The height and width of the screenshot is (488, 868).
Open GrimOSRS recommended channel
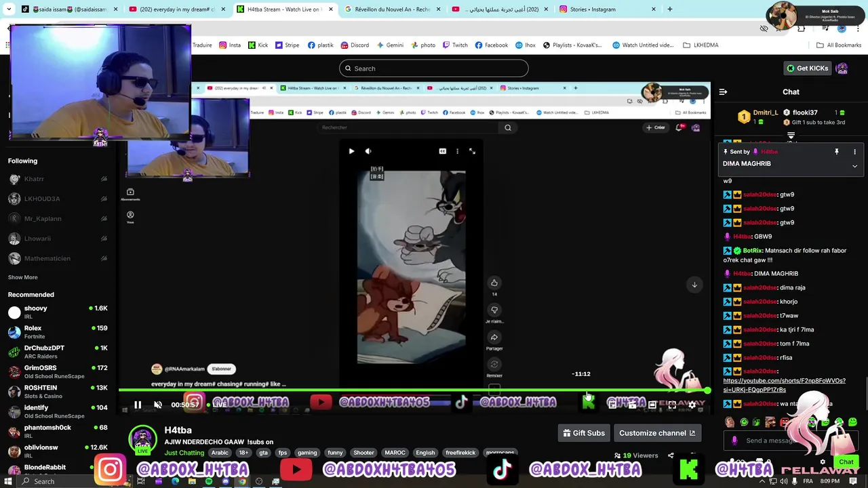coord(58,371)
